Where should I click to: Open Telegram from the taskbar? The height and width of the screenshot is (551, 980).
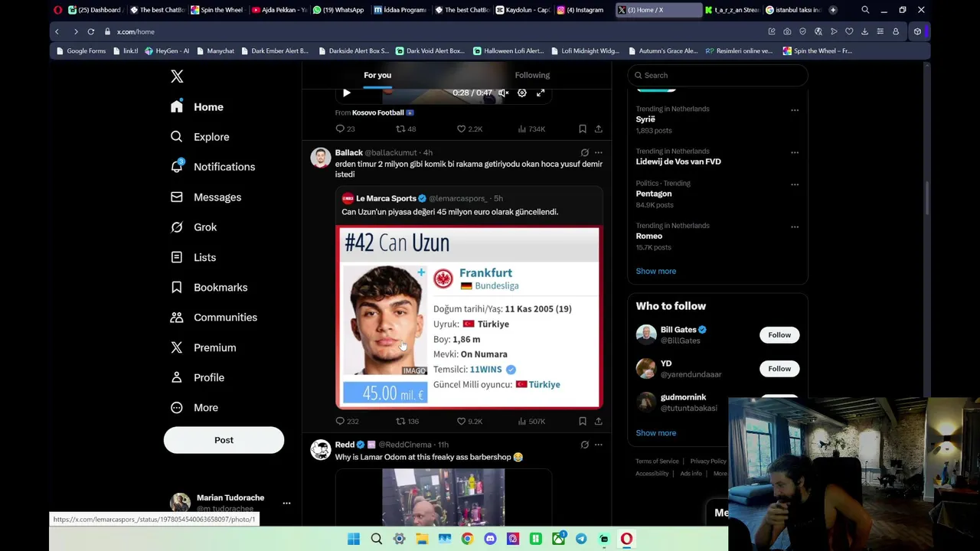(x=581, y=539)
